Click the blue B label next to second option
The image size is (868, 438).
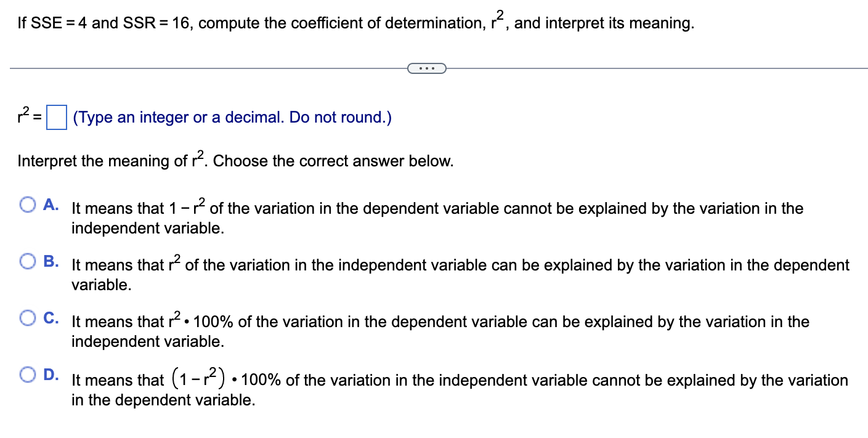(50, 261)
